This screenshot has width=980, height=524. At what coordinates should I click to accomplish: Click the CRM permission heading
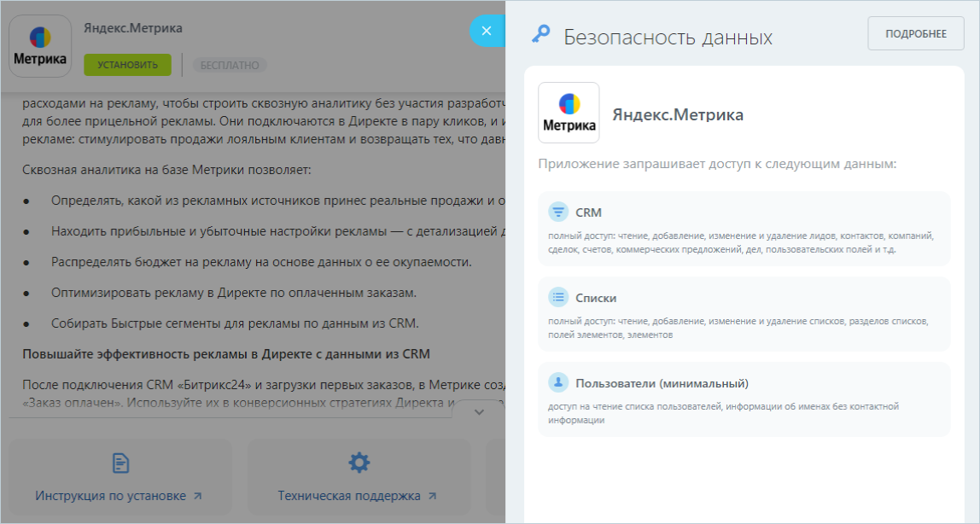click(x=589, y=213)
